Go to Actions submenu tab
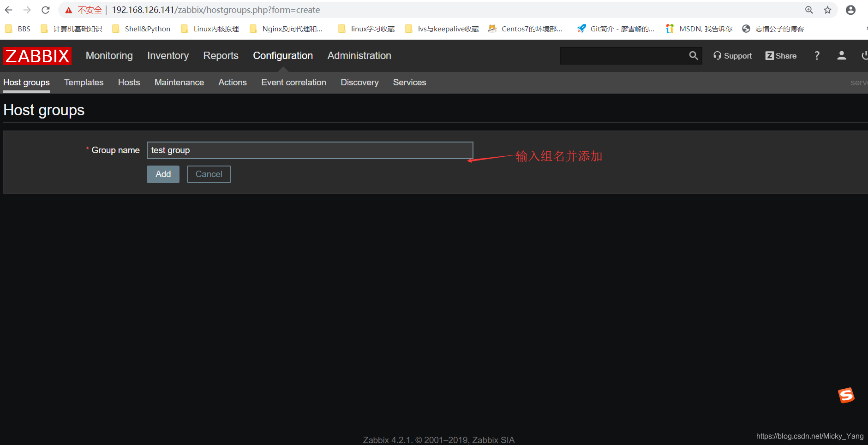This screenshot has width=868, height=445. [x=233, y=83]
